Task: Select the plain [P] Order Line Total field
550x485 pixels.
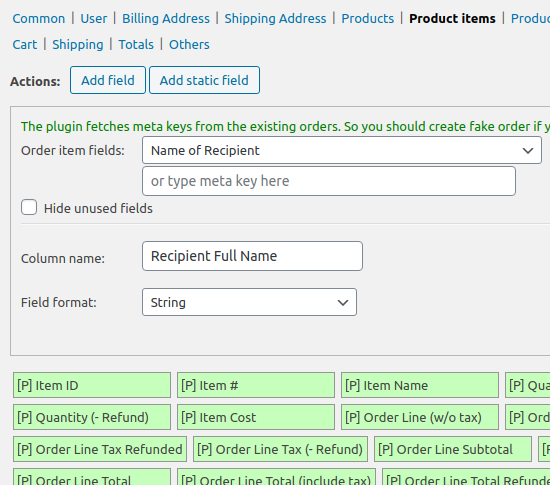Action: 92,477
